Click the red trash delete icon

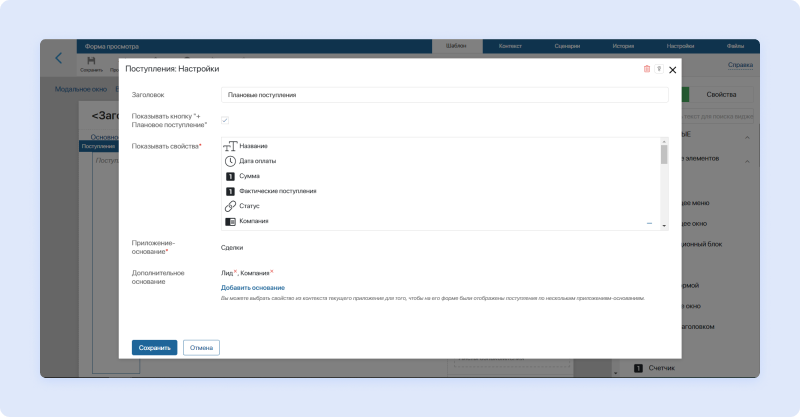pyautogui.click(x=646, y=69)
